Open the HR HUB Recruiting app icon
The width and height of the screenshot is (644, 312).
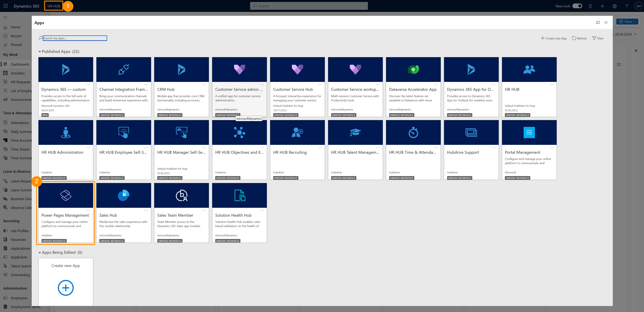coord(298,132)
